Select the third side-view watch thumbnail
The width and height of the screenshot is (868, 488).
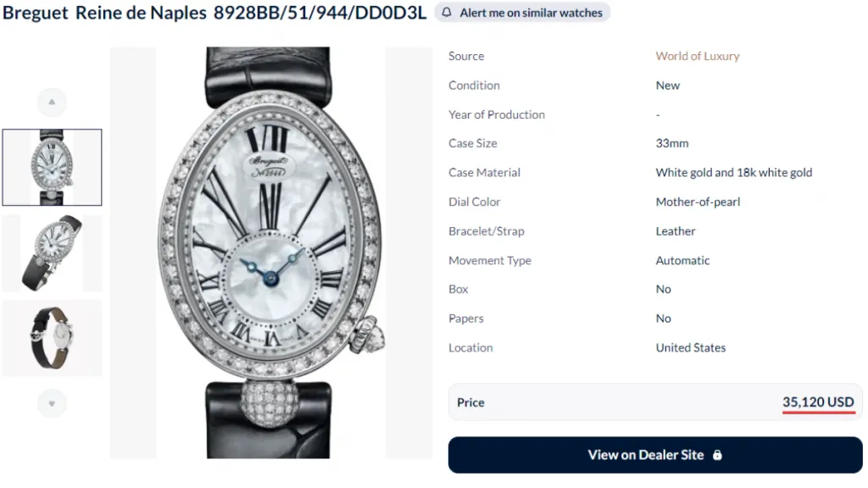tap(52, 338)
